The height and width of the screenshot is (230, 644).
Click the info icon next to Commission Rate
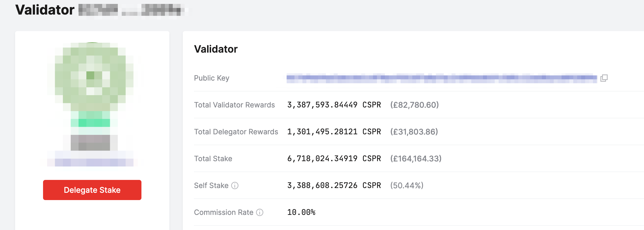click(x=259, y=212)
